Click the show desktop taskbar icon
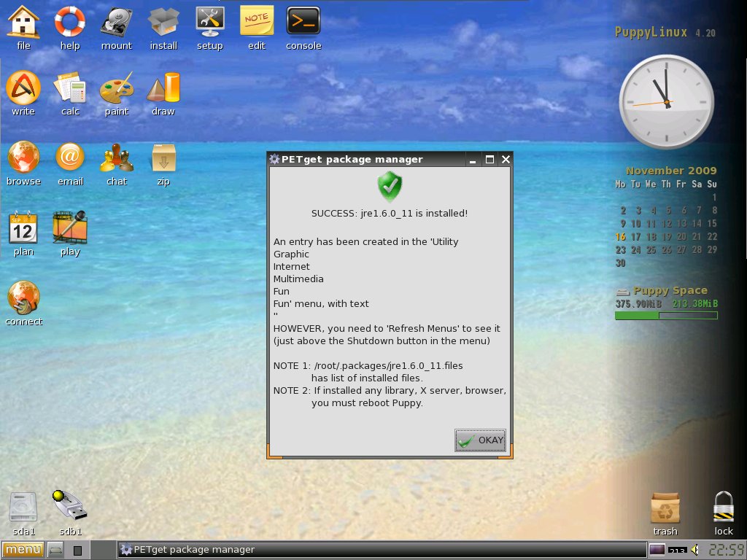The height and width of the screenshot is (560, 747). click(55, 551)
